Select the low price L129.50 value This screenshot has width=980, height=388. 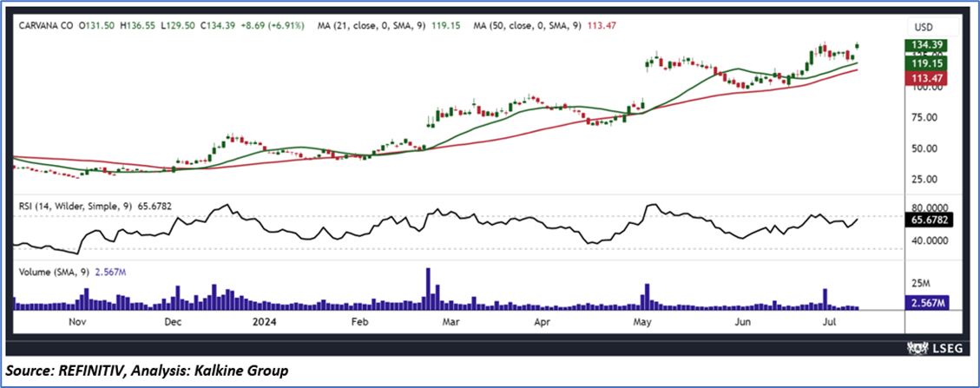coord(177,26)
